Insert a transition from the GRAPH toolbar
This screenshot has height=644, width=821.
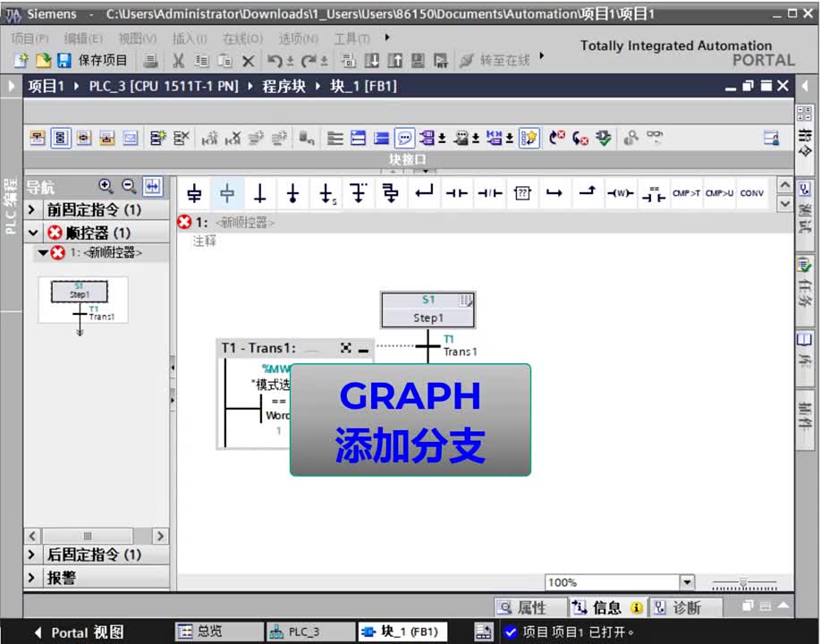259,194
